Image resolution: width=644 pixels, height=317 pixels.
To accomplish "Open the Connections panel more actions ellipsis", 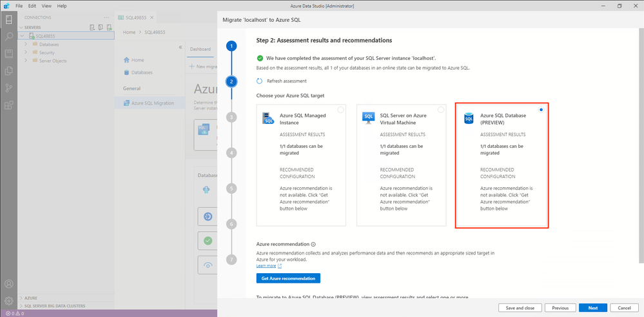I will point(106,17).
